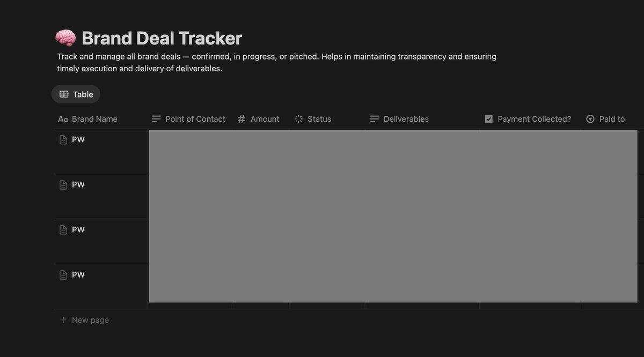Viewport: 644px width, 357px height.
Task: Open Payment Collected? column header
Action: point(528,119)
